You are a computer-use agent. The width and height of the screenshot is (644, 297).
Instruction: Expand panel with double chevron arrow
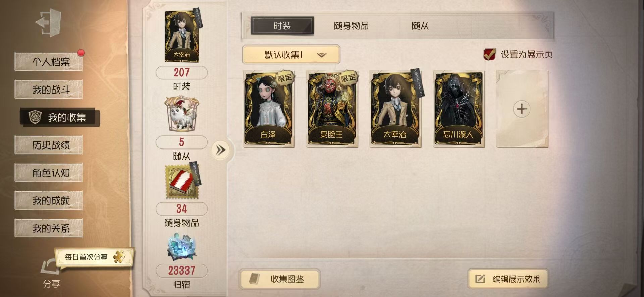tap(221, 150)
